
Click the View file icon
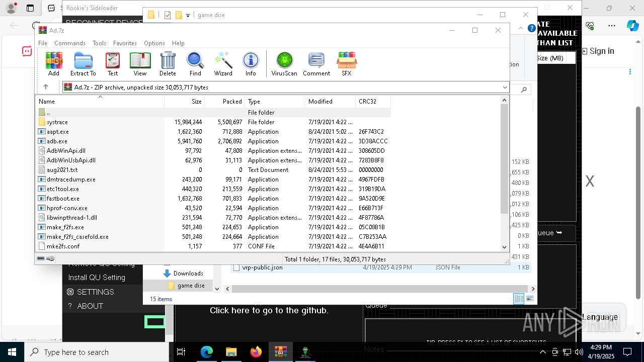tap(140, 64)
